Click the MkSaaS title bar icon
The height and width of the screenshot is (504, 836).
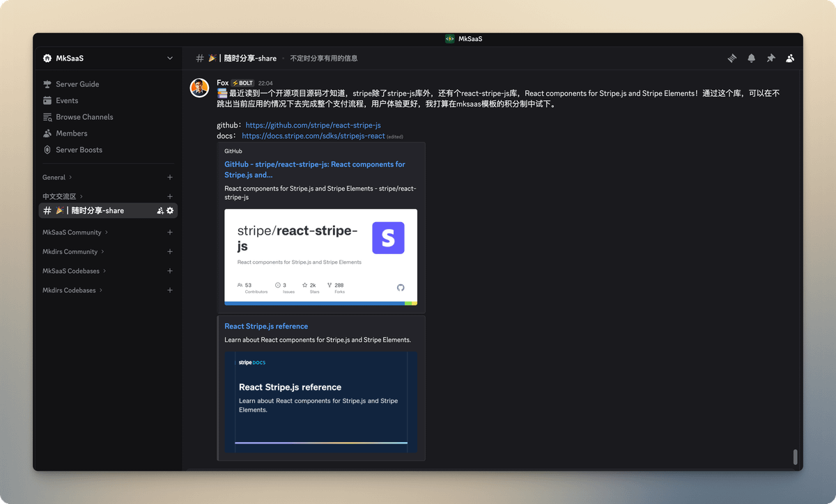450,39
